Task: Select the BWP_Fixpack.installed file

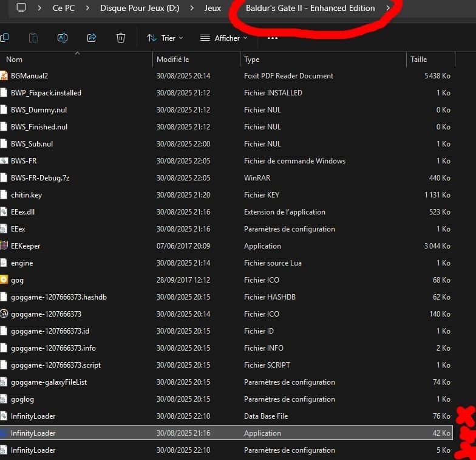Action: (x=46, y=92)
